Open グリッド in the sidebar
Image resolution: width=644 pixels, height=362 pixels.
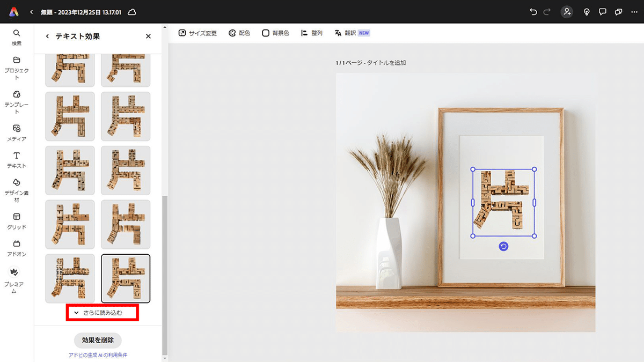17,221
